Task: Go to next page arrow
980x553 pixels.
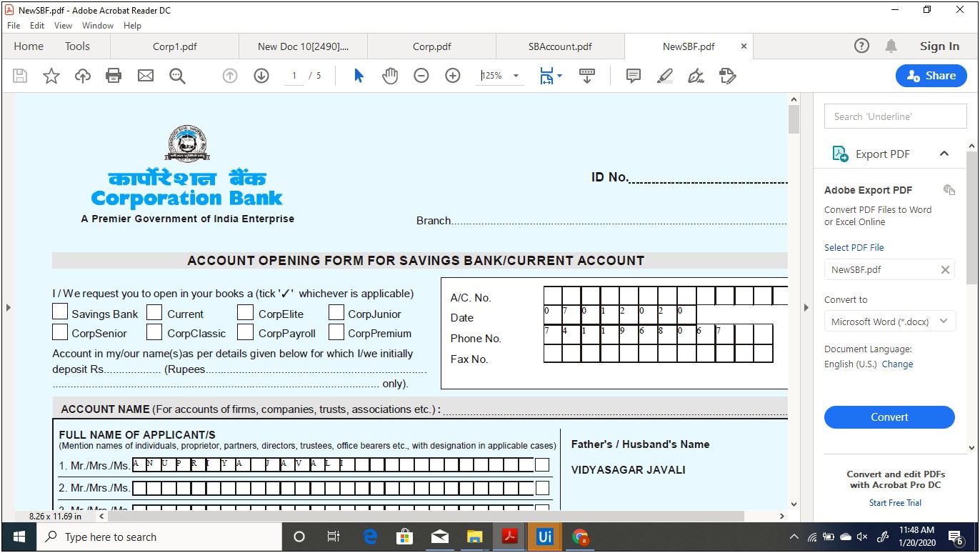Action: point(261,76)
